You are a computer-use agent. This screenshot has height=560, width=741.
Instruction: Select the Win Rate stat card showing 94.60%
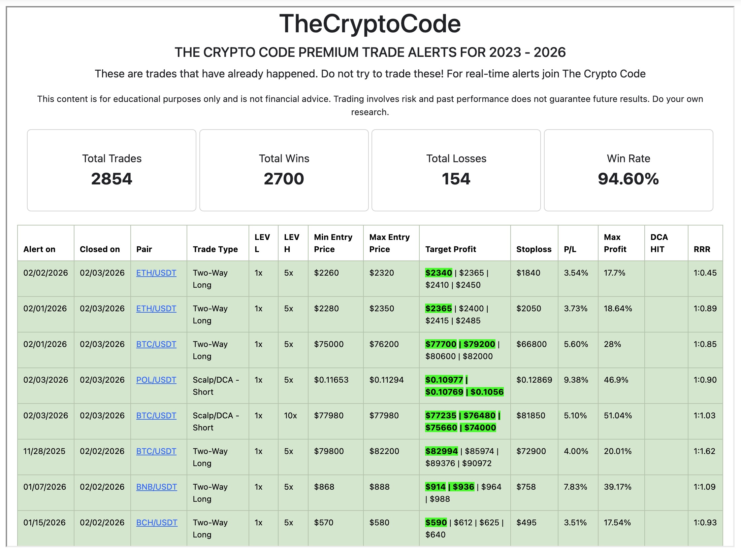point(629,170)
